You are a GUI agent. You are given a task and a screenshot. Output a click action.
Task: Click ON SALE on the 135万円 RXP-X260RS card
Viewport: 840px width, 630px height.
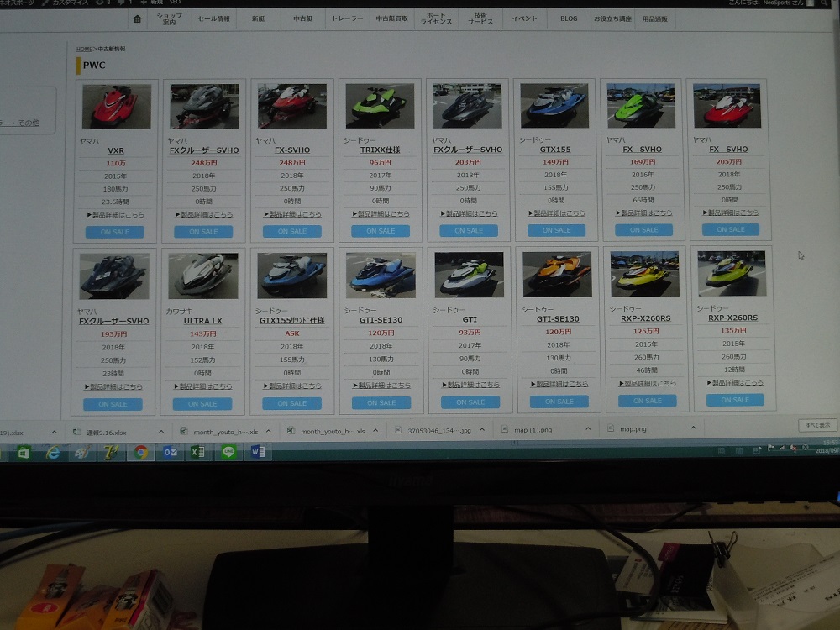pyautogui.click(x=735, y=400)
